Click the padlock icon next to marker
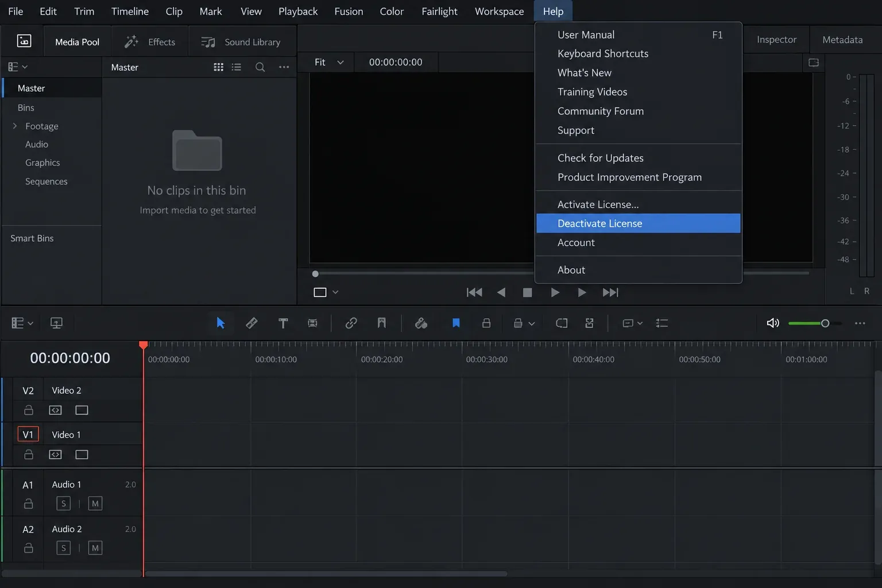Viewport: 882px width, 588px height. pos(486,323)
